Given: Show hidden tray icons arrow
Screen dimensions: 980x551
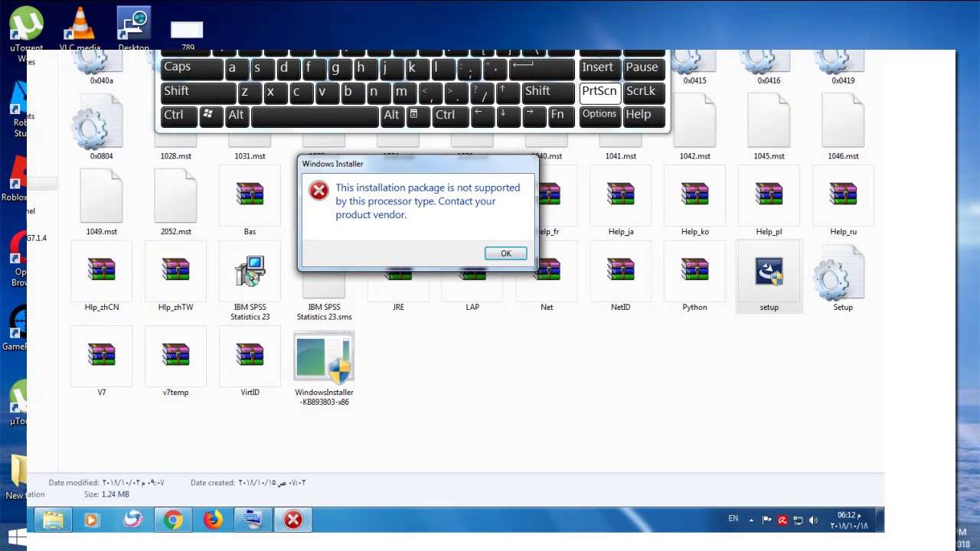Looking at the screenshot, I should pyautogui.click(x=751, y=520).
